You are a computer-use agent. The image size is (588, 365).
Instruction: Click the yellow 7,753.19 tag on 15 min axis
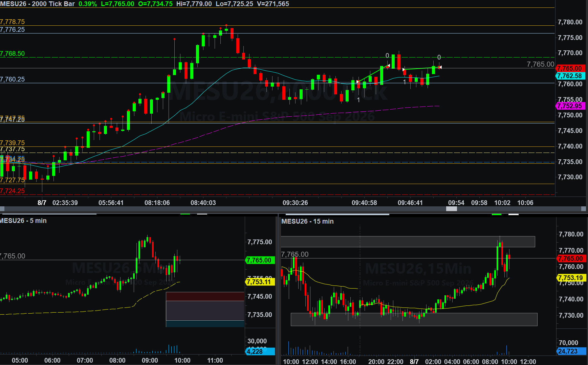click(571, 278)
